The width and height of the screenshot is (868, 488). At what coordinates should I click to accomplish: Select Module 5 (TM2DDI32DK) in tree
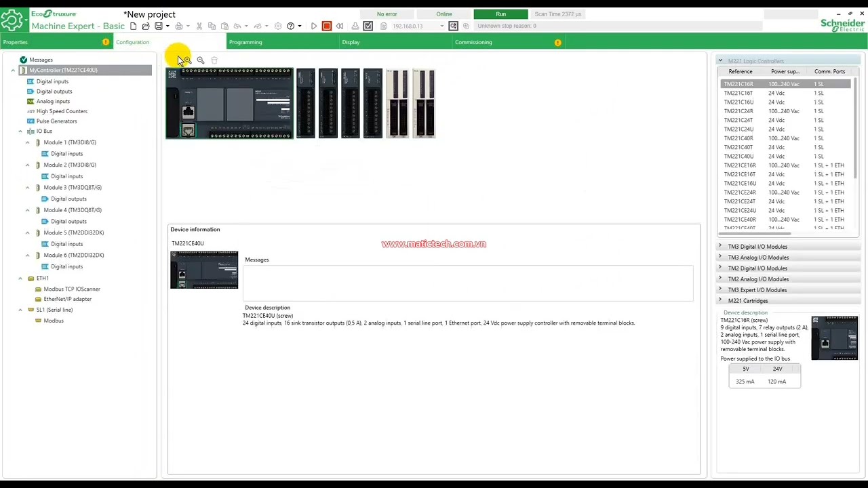point(73,232)
